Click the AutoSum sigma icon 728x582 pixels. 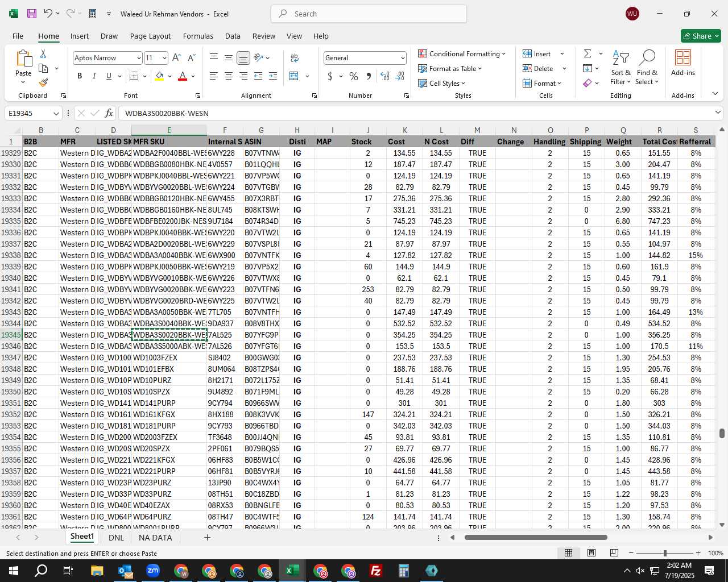coord(588,53)
